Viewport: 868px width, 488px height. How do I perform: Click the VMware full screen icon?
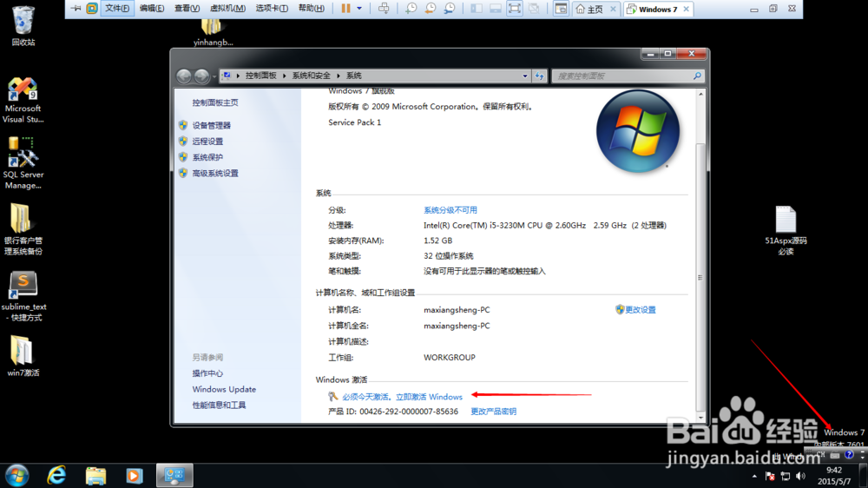[515, 9]
